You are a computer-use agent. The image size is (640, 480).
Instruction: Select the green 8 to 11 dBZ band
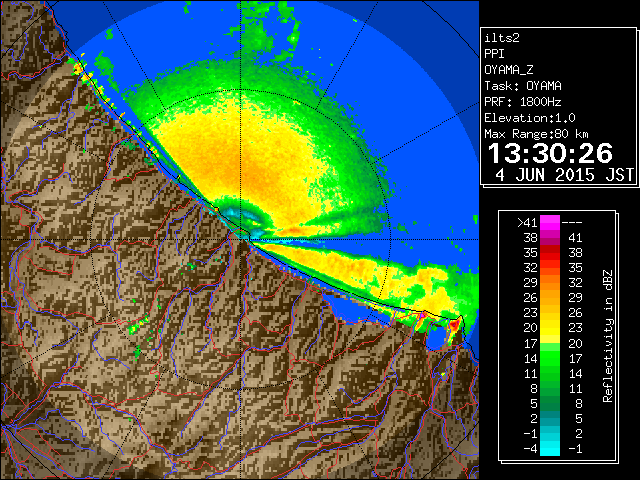pos(550,388)
